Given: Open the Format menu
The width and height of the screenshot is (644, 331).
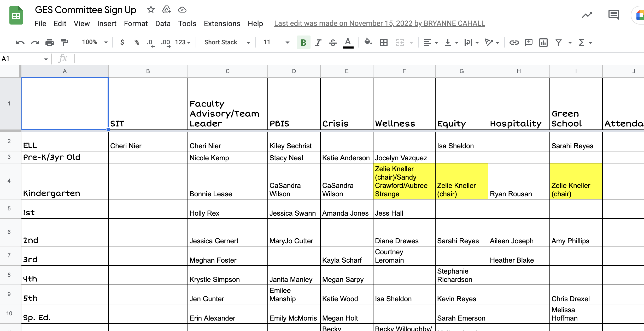Looking at the screenshot, I should (136, 23).
